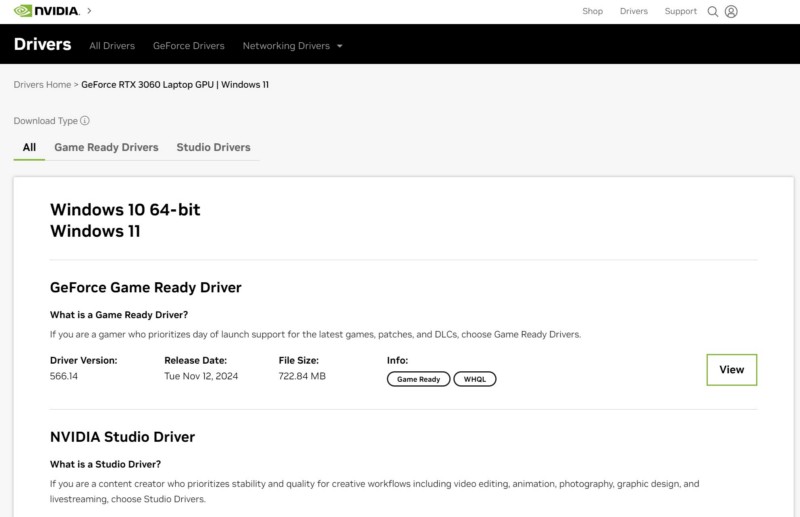The width and height of the screenshot is (800, 517).
Task: Click View for Game Ready Driver
Action: (731, 370)
